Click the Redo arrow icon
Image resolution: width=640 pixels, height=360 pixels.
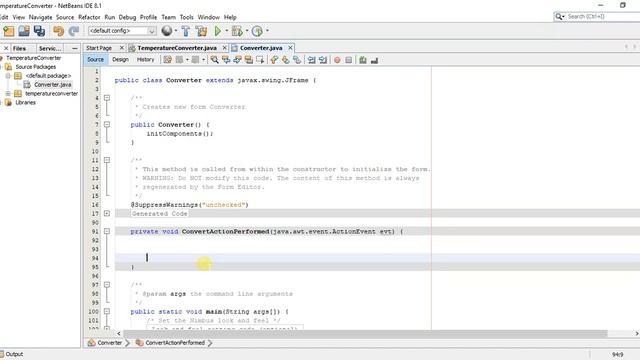coord(74,31)
